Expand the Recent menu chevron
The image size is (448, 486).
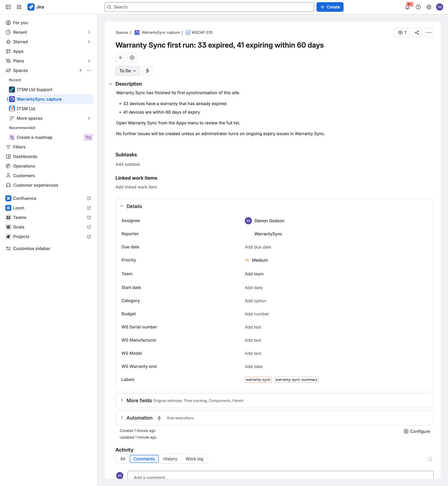point(89,32)
